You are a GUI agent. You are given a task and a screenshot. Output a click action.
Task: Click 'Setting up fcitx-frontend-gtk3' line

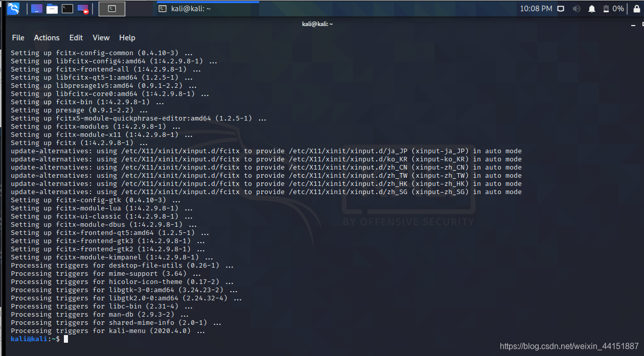tap(108, 241)
